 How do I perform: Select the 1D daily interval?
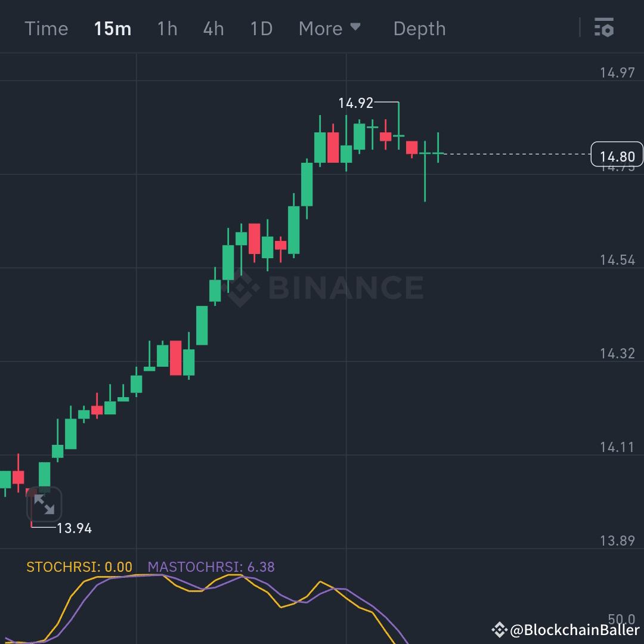[261, 28]
